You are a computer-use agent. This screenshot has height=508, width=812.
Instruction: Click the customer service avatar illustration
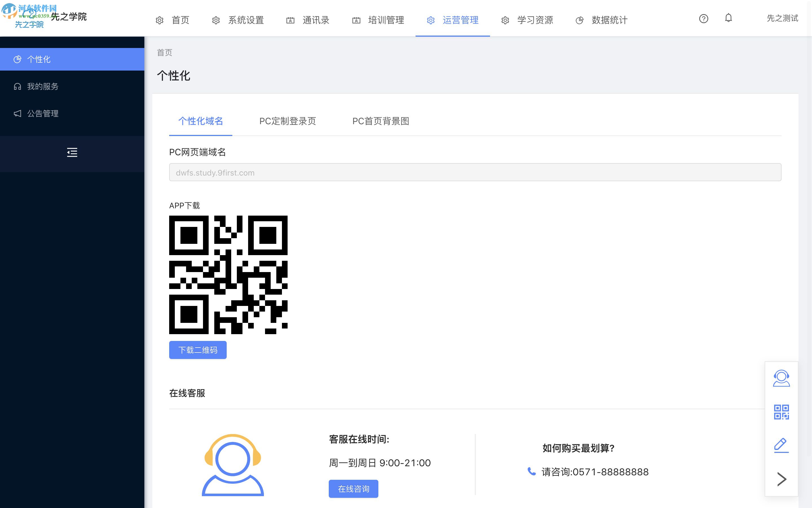pos(233,465)
